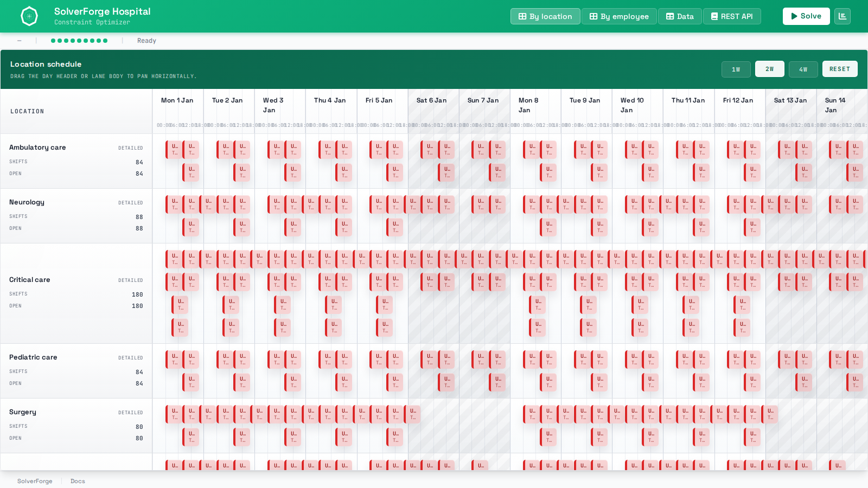Open the analysis chart icon button
The image size is (868, 488).
(843, 16)
